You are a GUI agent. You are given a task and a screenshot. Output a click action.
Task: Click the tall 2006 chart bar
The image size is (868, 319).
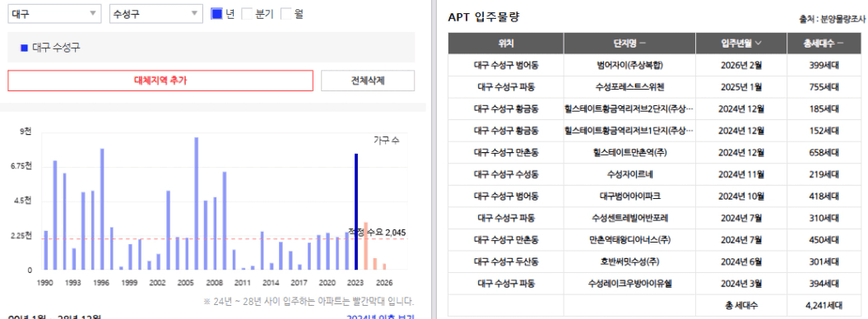tap(196, 203)
